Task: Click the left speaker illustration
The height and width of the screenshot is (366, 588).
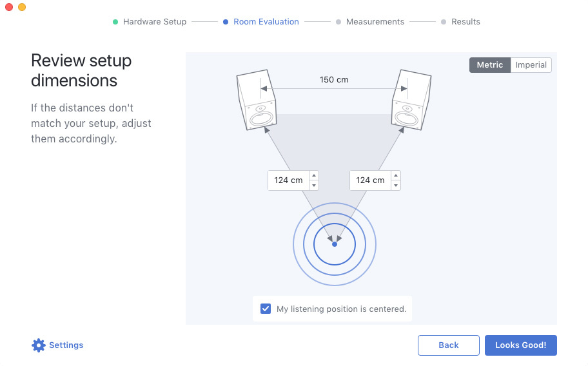Action: coord(256,101)
